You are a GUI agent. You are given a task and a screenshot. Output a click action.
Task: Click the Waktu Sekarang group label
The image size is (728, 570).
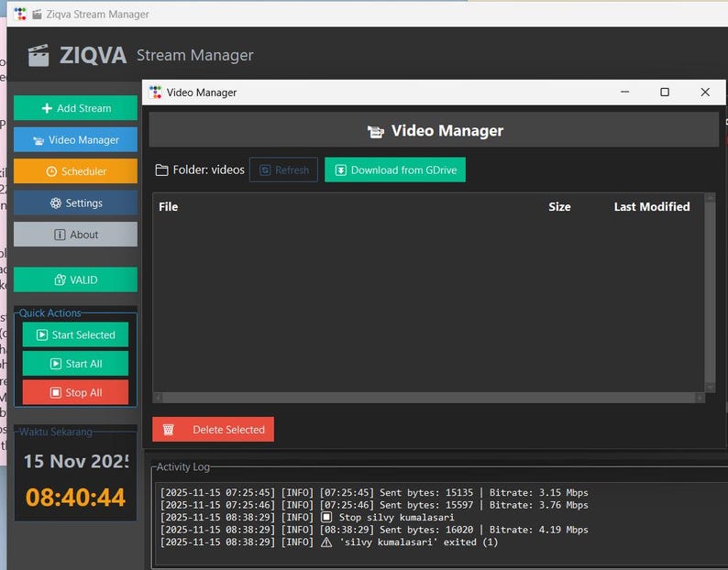(56, 432)
